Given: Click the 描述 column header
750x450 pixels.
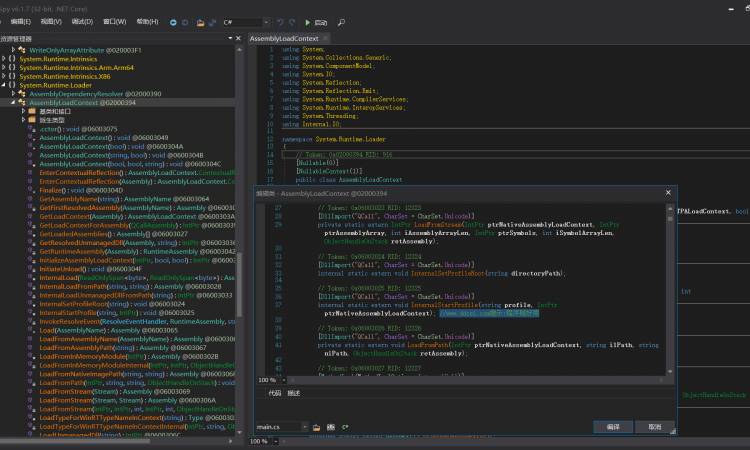Looking at the screenshot, I should click(x=293, y=393).
